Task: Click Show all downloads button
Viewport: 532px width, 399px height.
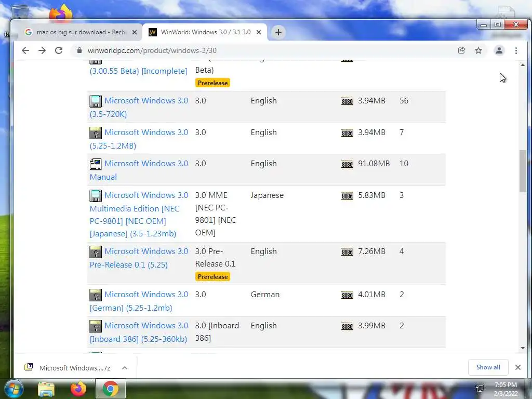Action: click(488, 367)
